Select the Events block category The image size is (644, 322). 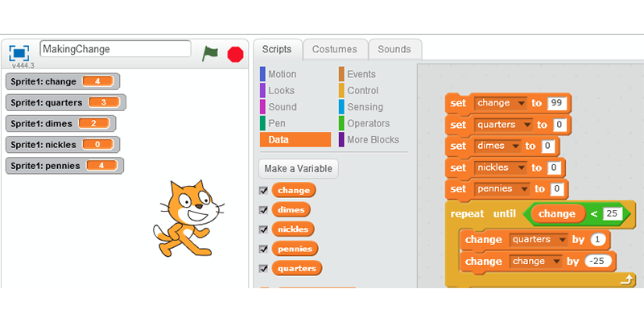point(357,74)
